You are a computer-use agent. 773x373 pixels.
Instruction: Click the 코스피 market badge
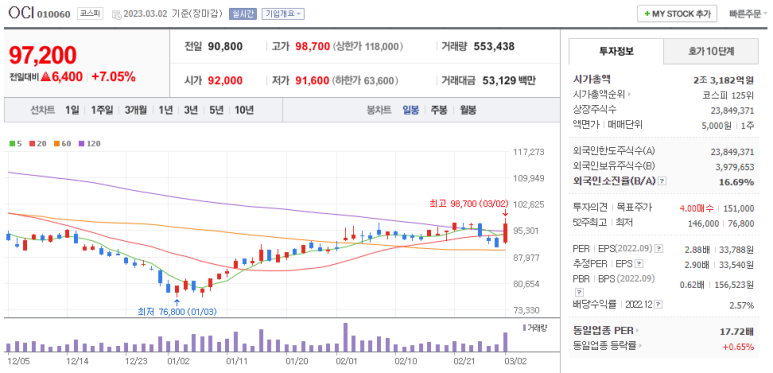90,14
